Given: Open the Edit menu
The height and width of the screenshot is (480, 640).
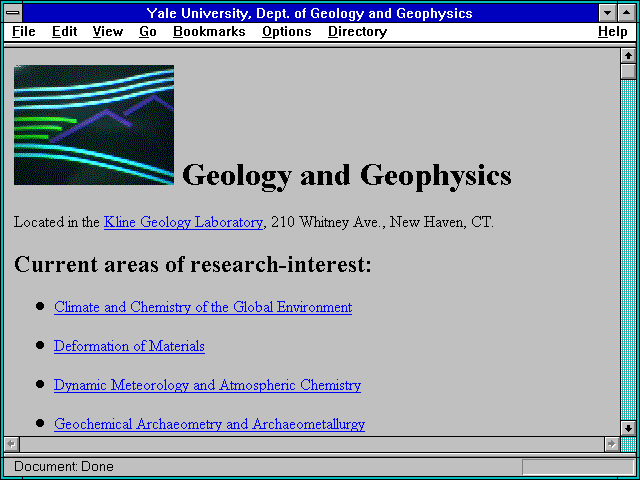Looking at the screenshot, I should [x=64, y=31].
